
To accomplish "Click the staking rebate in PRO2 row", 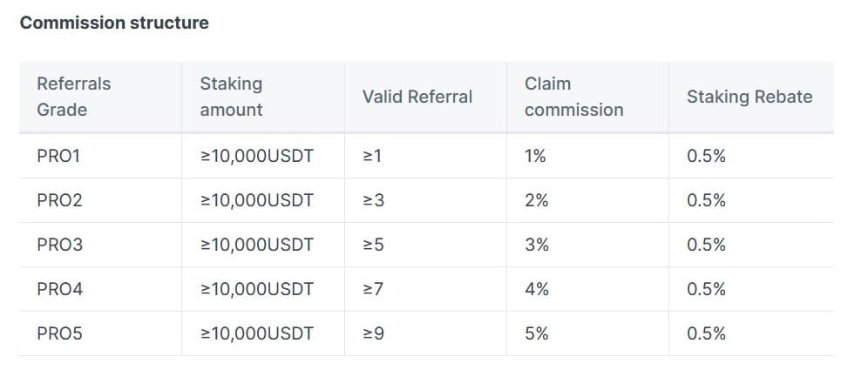I will click(x=706, y=201).
